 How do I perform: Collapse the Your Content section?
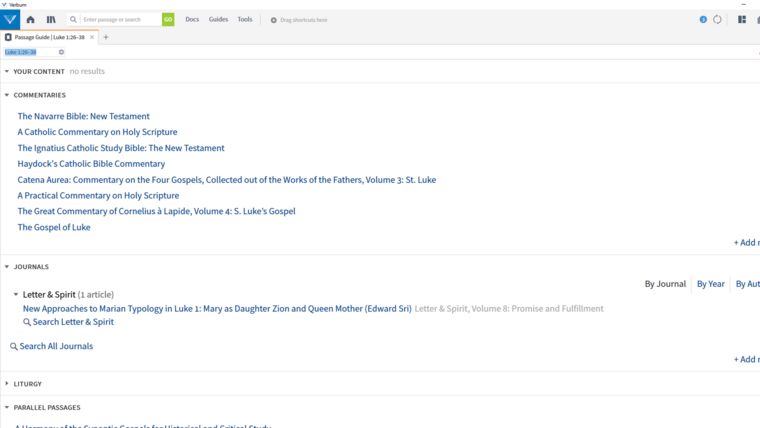(7, 71)
